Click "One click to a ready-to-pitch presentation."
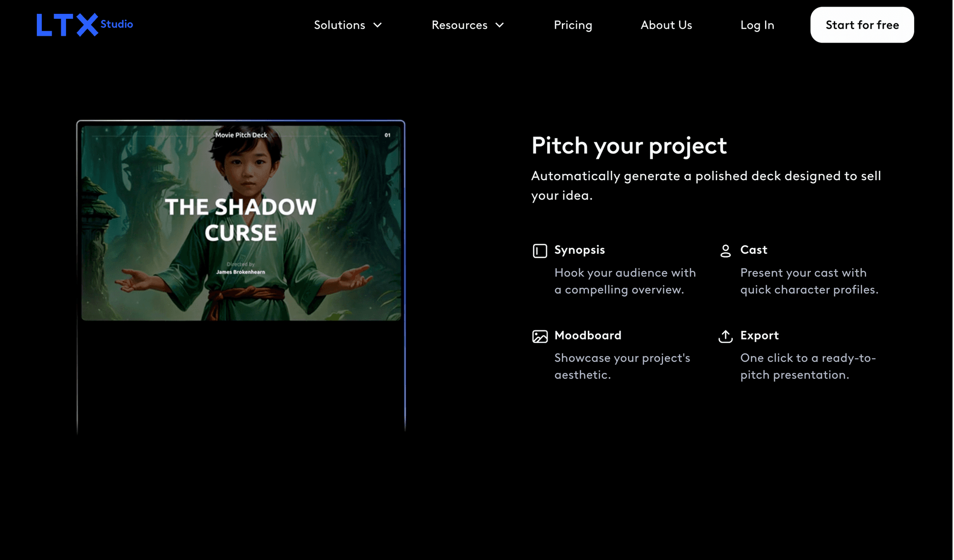The height and width of the screenshot is (560, 954). click(x=808, y=366)
